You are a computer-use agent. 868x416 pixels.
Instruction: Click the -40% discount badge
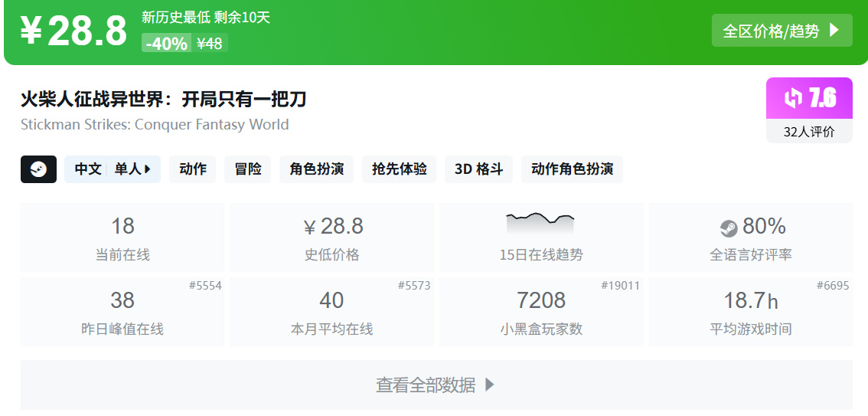click(x=166, y=43)
